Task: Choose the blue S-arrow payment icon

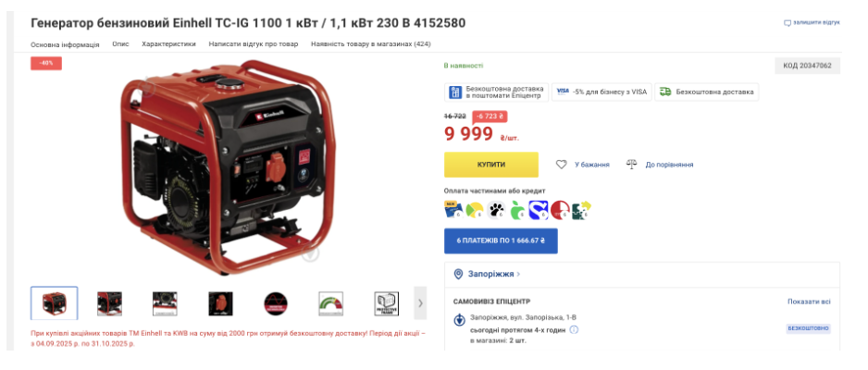Action: 538,210
